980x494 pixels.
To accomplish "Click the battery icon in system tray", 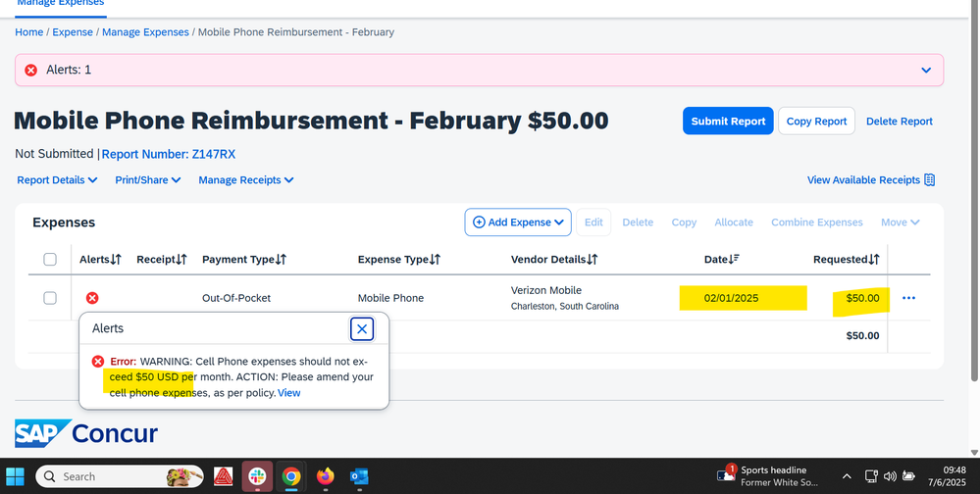I will [x=908, y=476].
